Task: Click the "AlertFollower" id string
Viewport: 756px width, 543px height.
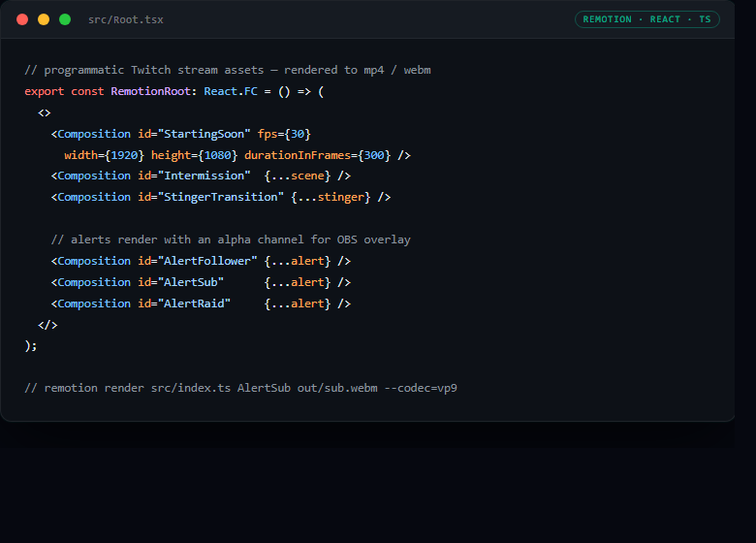Action: click(x=207, y=261)
